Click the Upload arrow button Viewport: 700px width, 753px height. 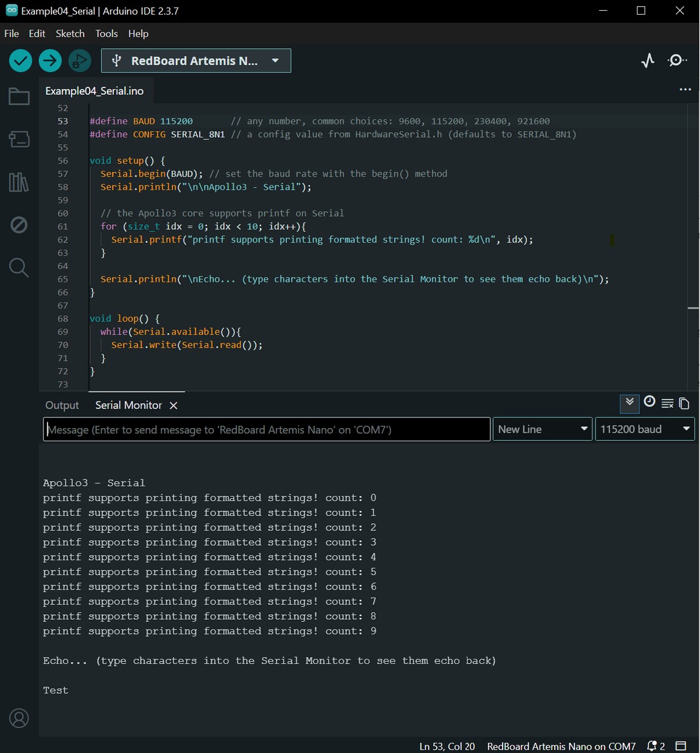(x=50, y=61)
